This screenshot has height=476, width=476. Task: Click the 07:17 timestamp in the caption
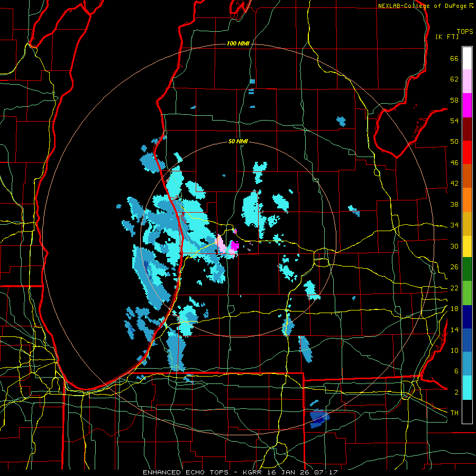coord(326,472)
